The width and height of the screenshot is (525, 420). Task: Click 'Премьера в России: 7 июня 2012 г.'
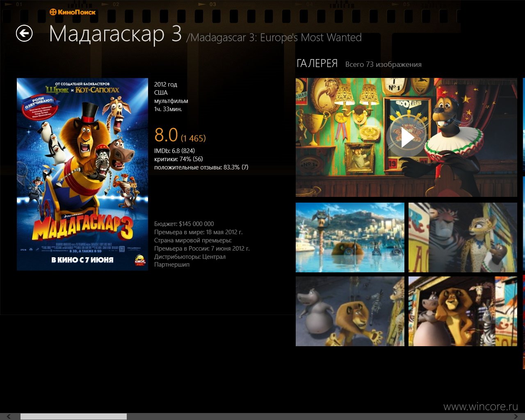(202, 249)
